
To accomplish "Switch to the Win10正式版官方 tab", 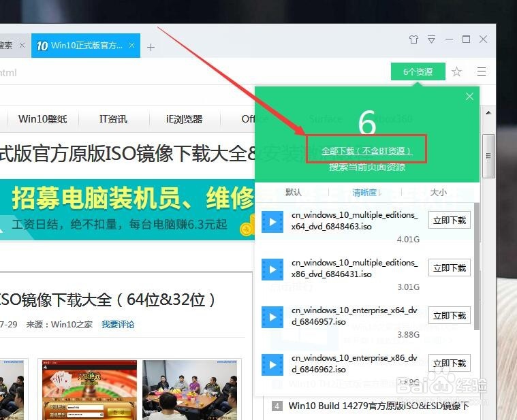I will coord(86,46).
